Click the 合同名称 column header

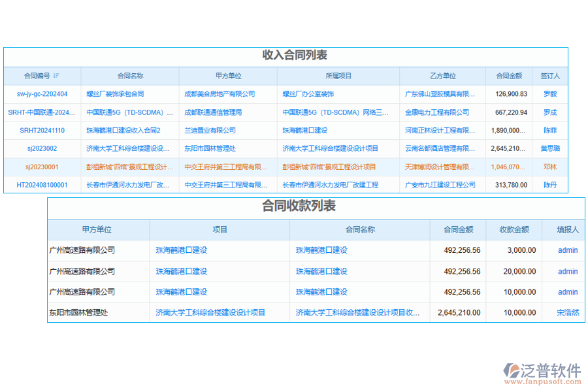pyautogui.click(x=131, y=76)
